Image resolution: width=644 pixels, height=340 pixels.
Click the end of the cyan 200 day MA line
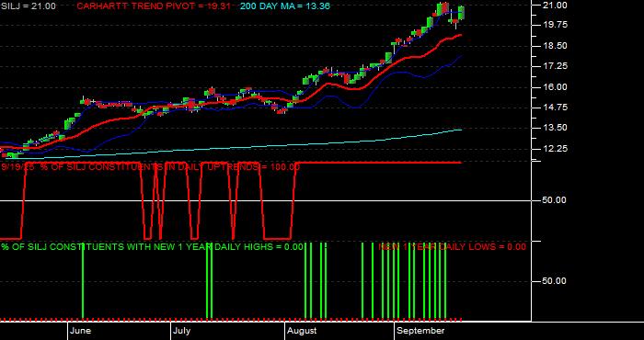(460, 130)
